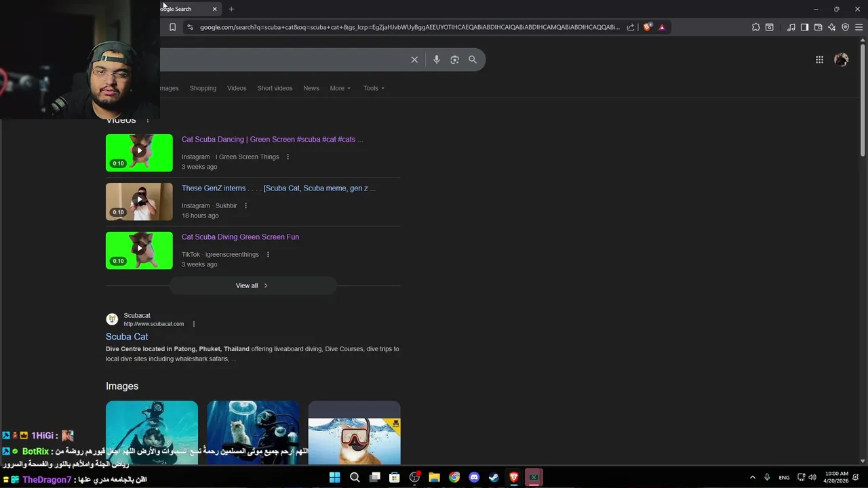Open the tab search icon in the toolbar

770,27
